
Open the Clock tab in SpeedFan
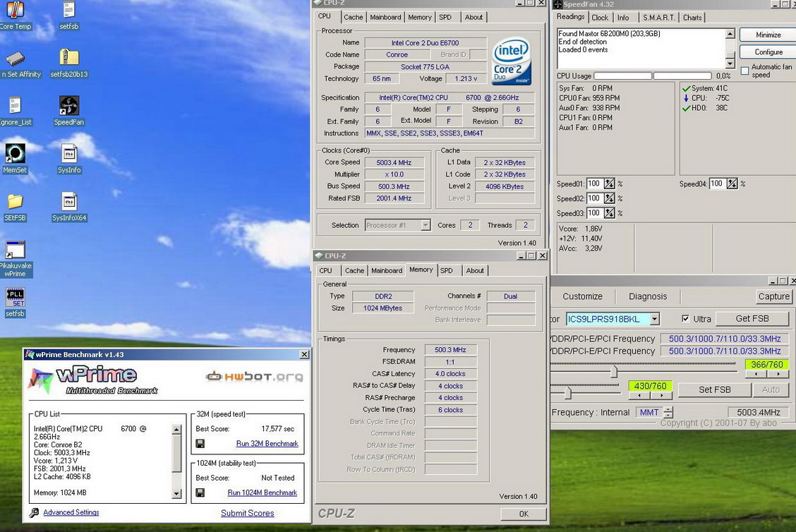[600, 18]
